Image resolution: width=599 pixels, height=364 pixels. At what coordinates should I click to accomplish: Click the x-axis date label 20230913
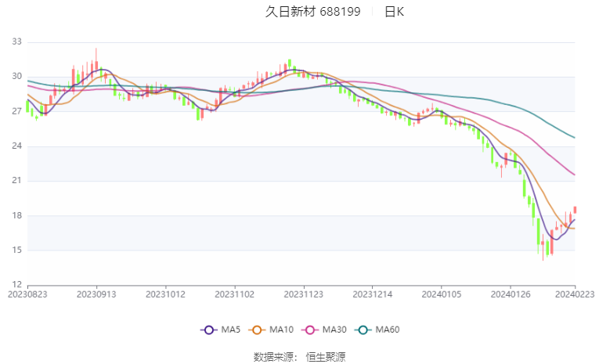pyautogui.click(x=96, y=294)
